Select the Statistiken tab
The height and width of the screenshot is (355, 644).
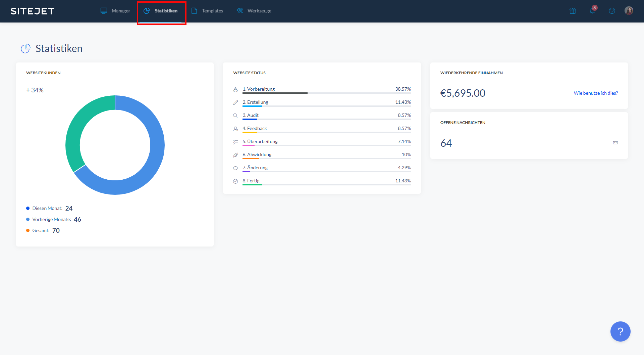(161, 11)
